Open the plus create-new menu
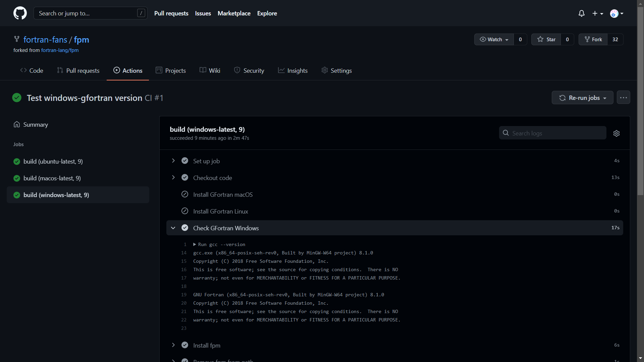The width and height of the screenshot is (644, 362). pos(597,13)
